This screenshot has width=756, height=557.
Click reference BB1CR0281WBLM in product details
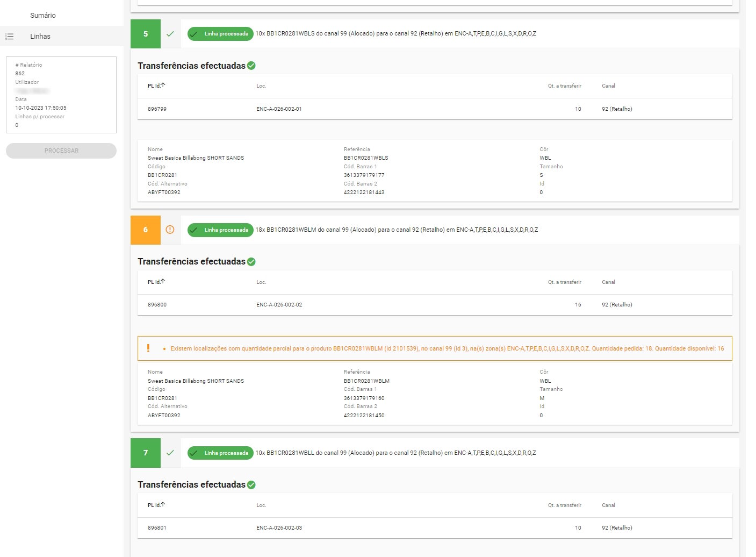[x=366, y=381]
